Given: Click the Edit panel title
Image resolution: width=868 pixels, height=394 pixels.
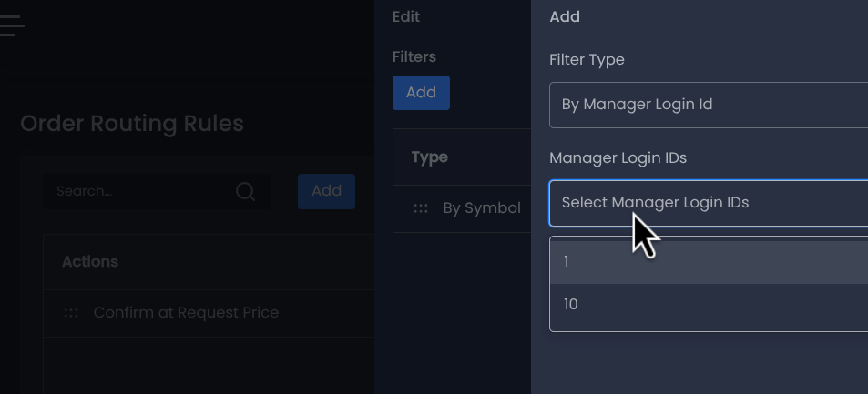Looking at the screenshot, I should (406, 17).
